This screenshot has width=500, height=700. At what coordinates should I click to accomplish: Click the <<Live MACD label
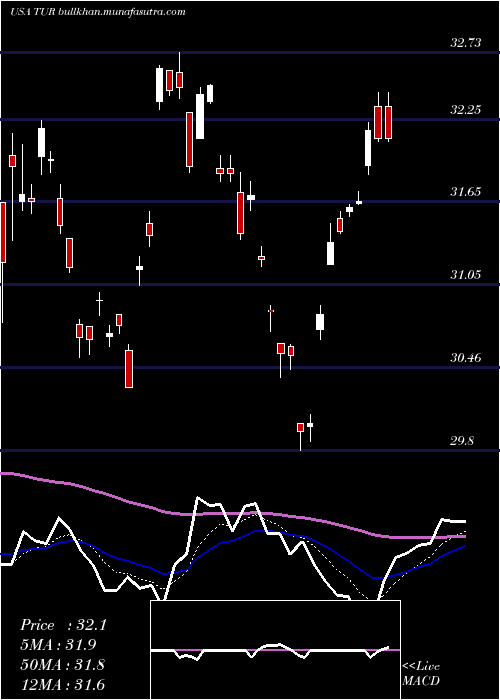421,673
